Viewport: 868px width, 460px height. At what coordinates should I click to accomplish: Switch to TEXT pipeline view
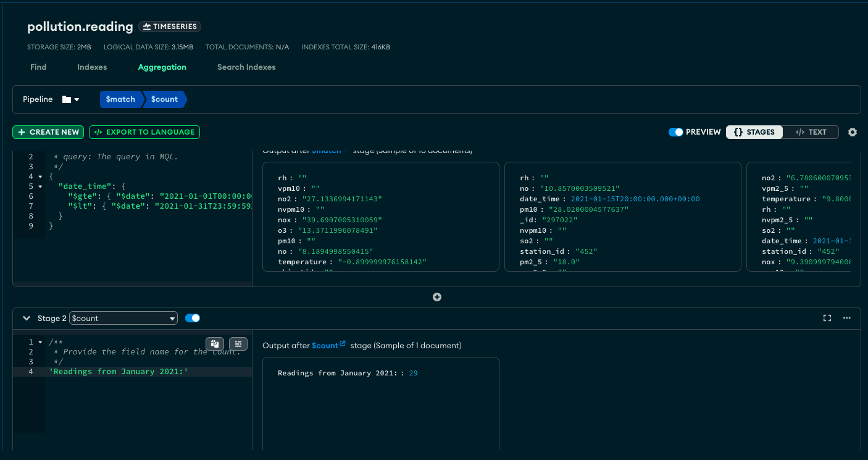pyautogui.click(x=811, y=132)
